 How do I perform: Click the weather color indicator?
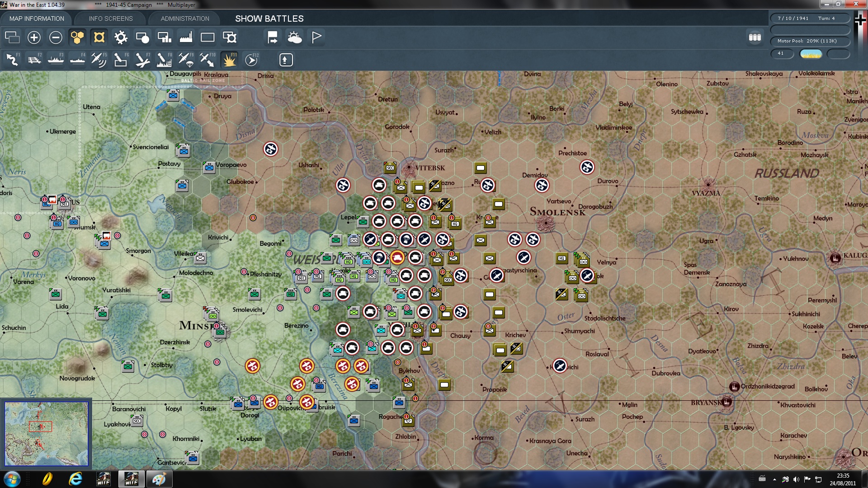tap(811, 54)
